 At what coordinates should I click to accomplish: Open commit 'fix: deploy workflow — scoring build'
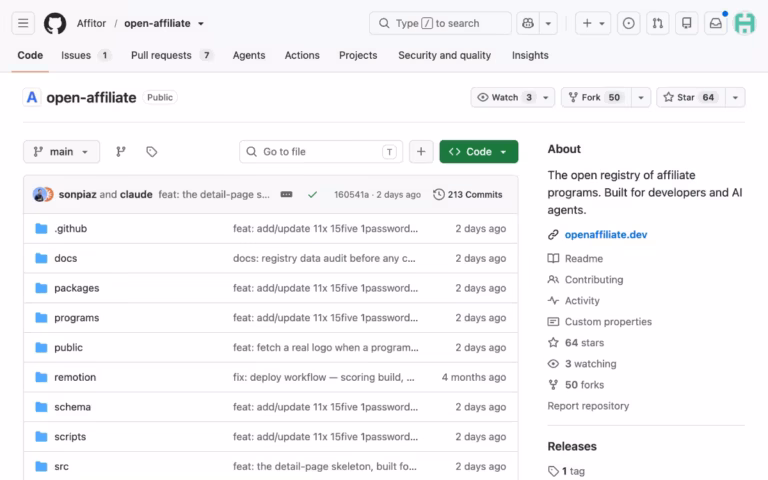pos(324,377)
